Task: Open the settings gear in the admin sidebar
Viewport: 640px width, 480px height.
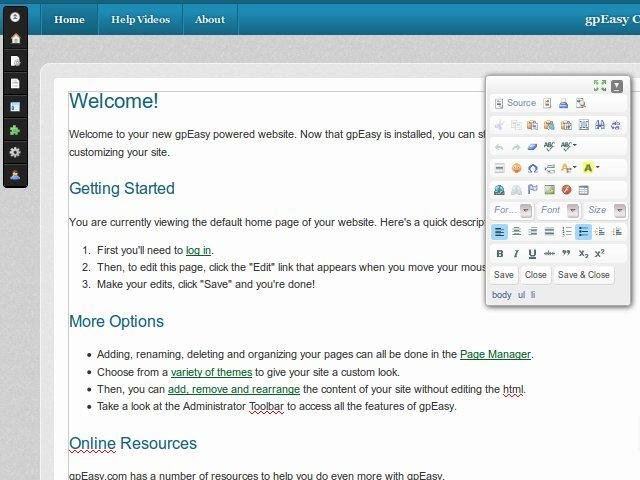Action: coord(15,152)
